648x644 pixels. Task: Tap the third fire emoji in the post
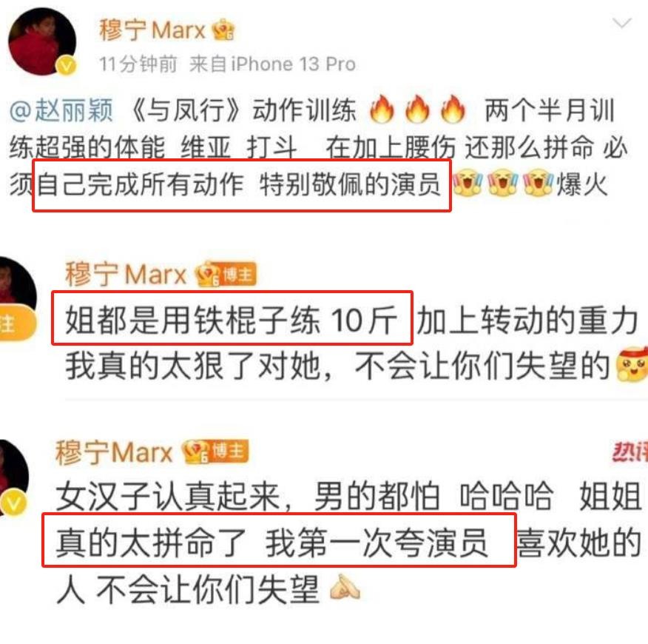pos(453,110)
